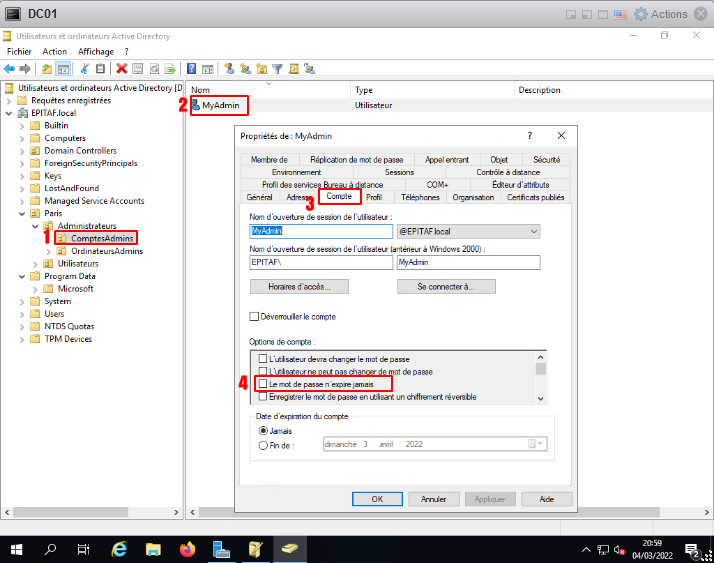This screenshot has width=714, height=563.
Task: Click the up one level folder icon
Action: (x=47, y=69)
